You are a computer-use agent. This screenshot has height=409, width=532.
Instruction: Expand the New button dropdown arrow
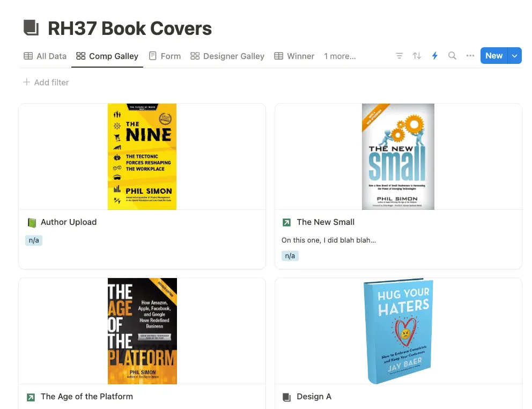coord(515,56)
